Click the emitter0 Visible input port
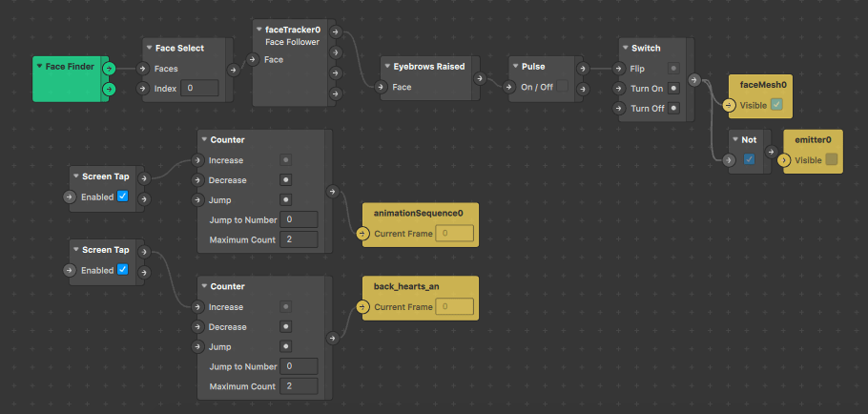The image size is (868, 414). [784, 159]
